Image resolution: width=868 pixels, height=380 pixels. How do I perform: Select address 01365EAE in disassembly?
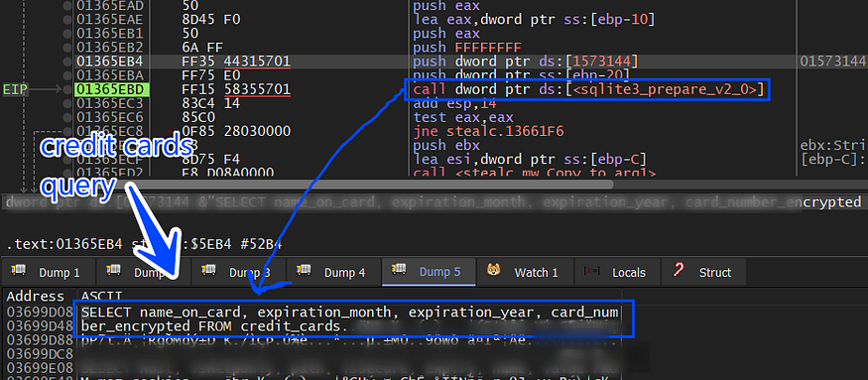click(111, 20)
